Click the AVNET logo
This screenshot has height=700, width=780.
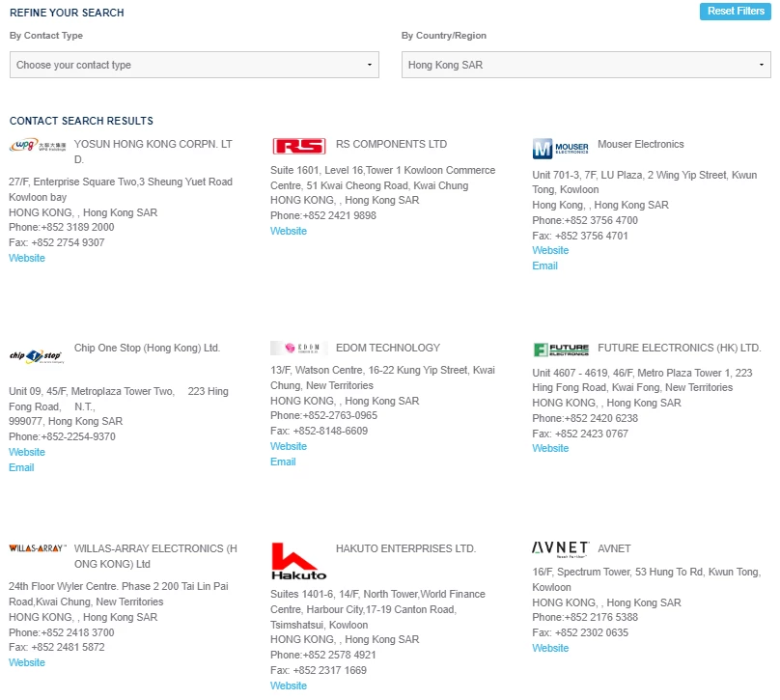[561, 549]
